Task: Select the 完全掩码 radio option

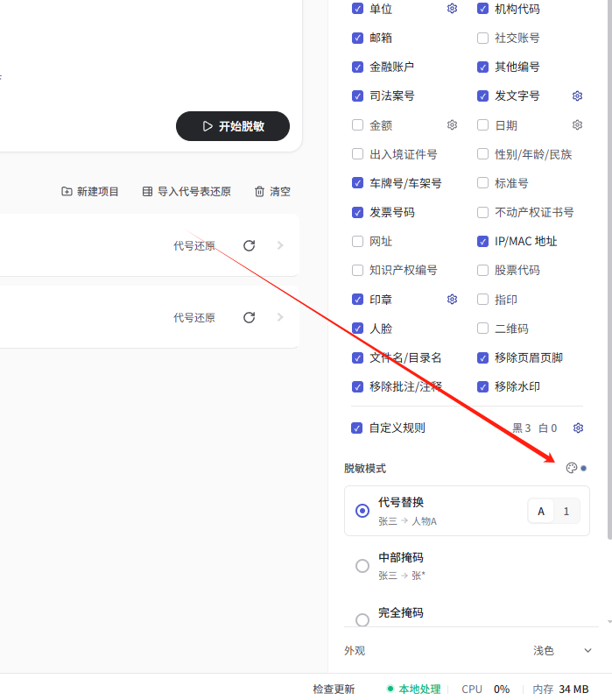Action: pos(362,619)
